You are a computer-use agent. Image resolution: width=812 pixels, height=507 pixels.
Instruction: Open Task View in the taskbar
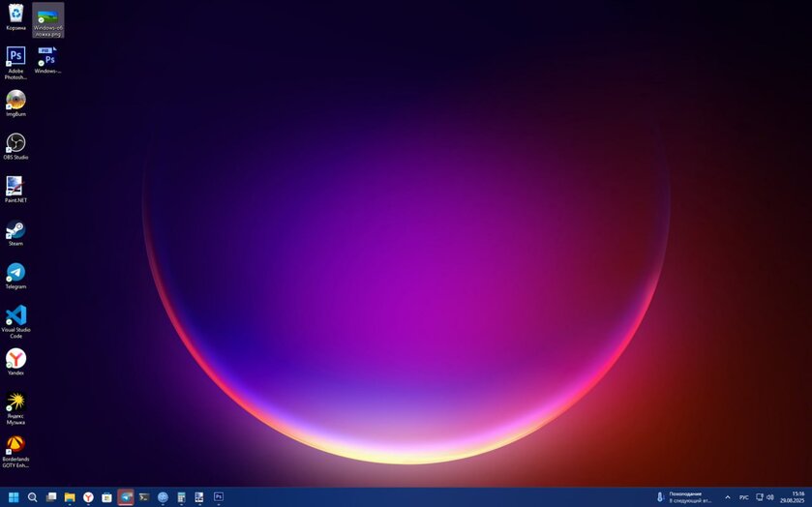click(50, 497)
